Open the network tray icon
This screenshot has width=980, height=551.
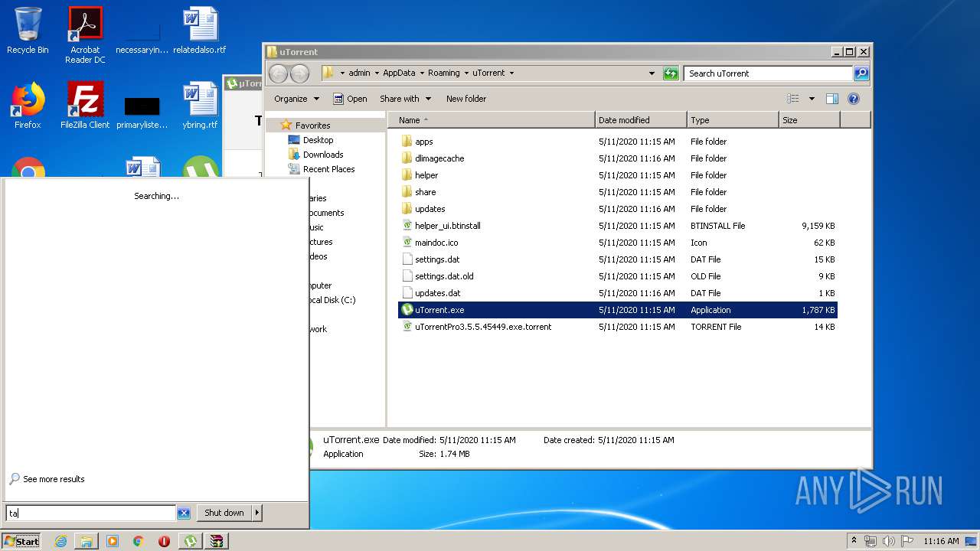[871, 541]
